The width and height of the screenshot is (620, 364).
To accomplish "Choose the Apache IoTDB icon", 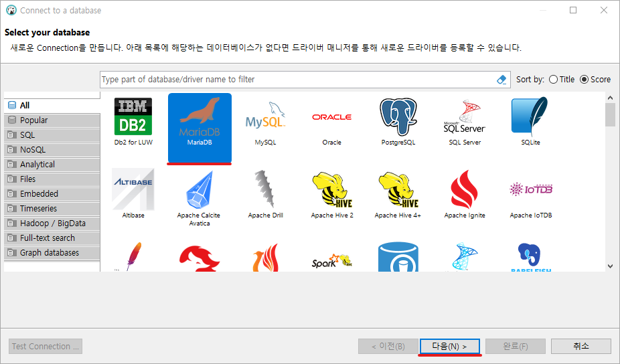I will (531, 189).
